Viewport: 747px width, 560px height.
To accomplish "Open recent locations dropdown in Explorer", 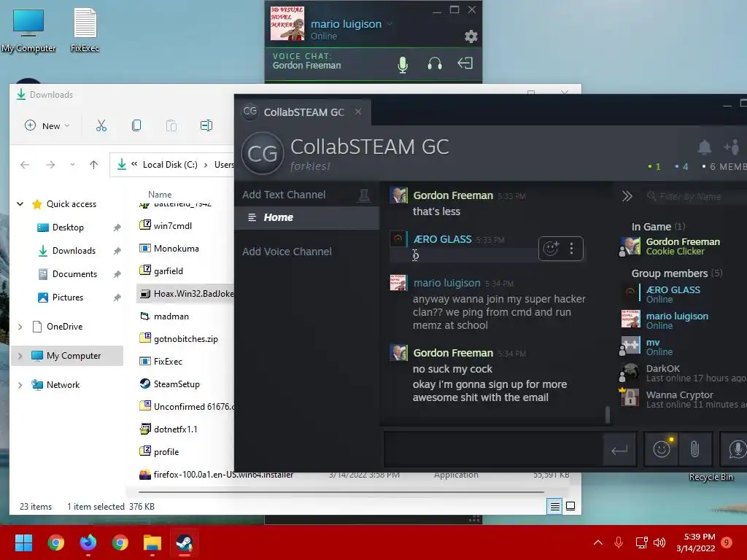I will [72, 165].
